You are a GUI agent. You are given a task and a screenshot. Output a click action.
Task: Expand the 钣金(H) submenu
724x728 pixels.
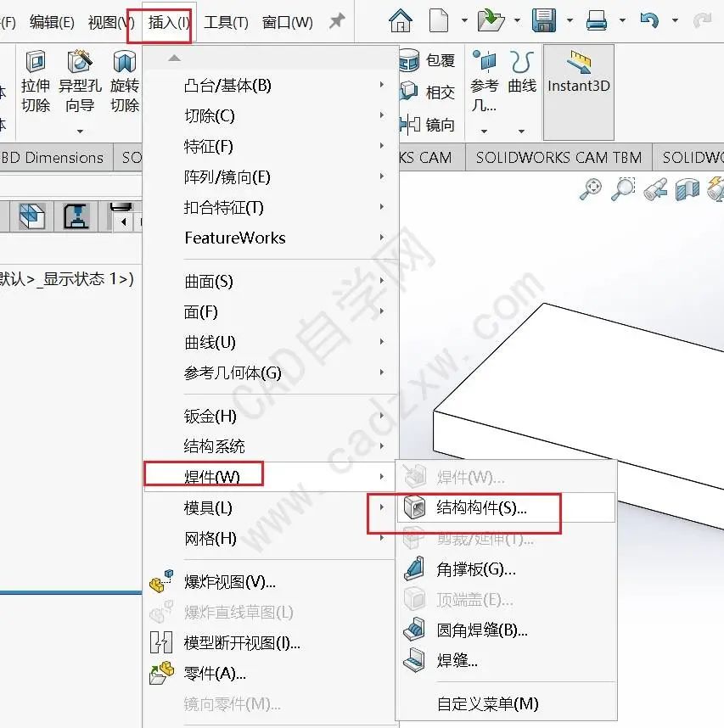pyautogui.click(x=272, y=416)
